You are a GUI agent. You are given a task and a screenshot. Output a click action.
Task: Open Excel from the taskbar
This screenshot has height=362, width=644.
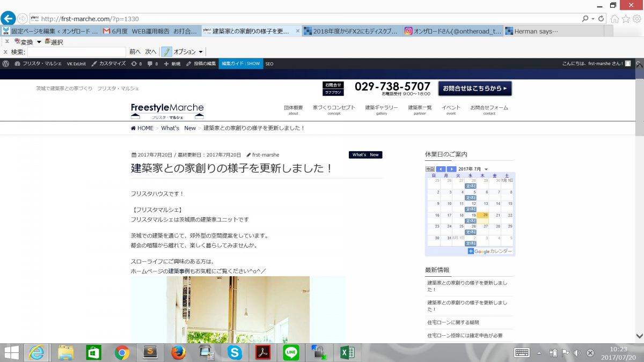click(347, 352)
